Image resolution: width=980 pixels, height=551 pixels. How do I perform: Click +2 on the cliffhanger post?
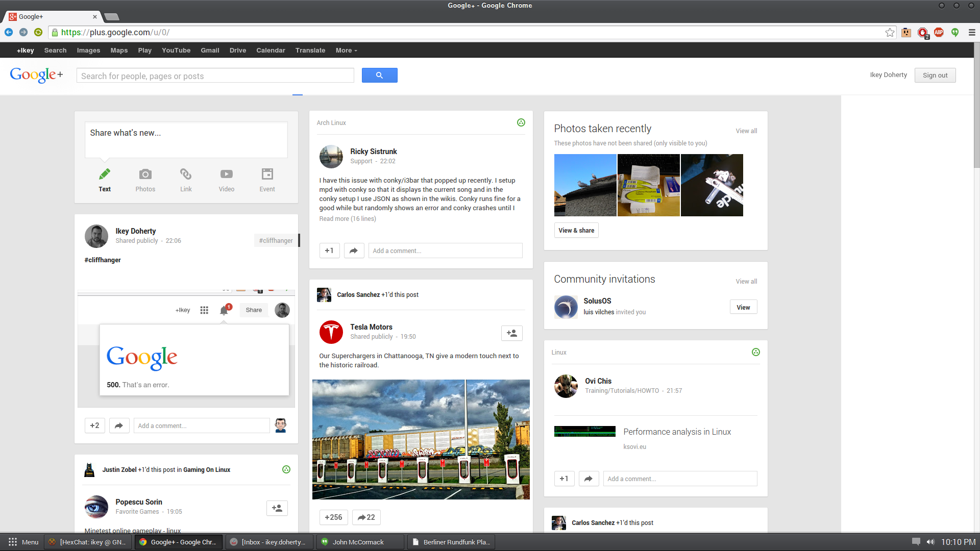pos(95,425)
